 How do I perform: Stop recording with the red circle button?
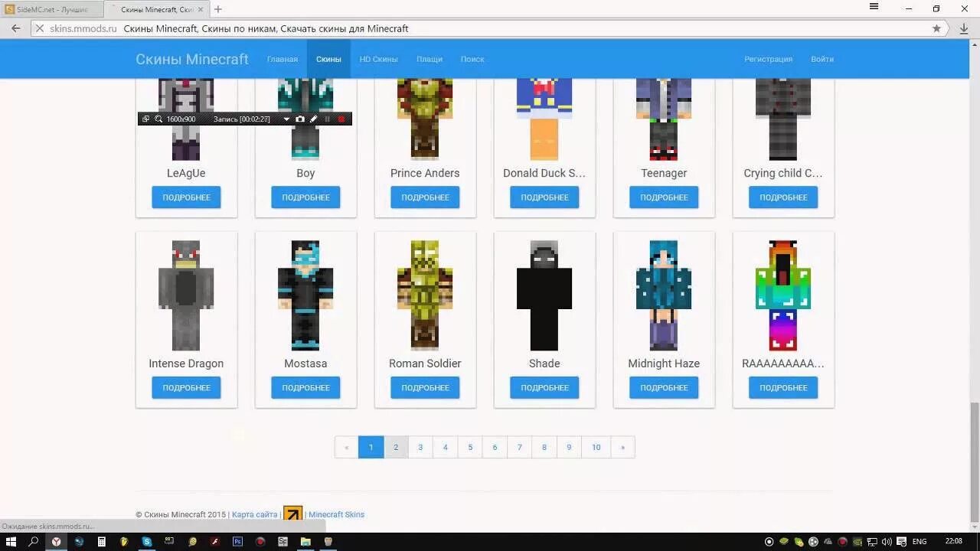[341, 119]
